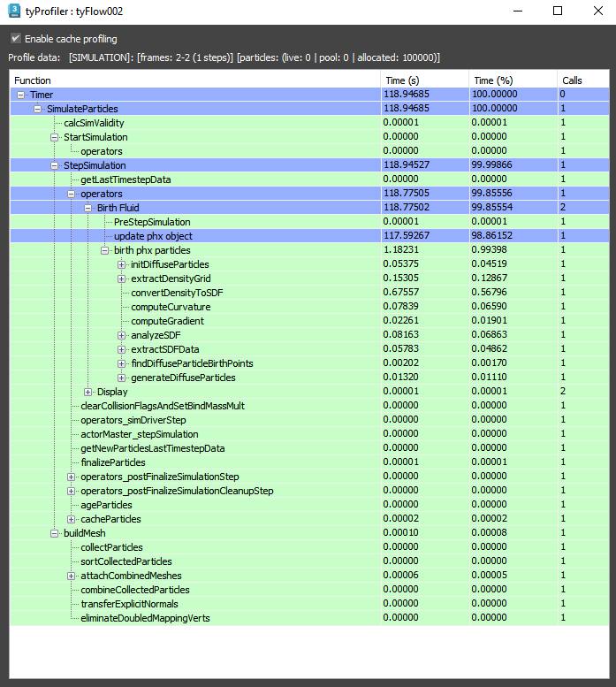Viewport: 616px width, 687px height.
Task: Click the 0.15305 time value
Action: tap(401, 279)
